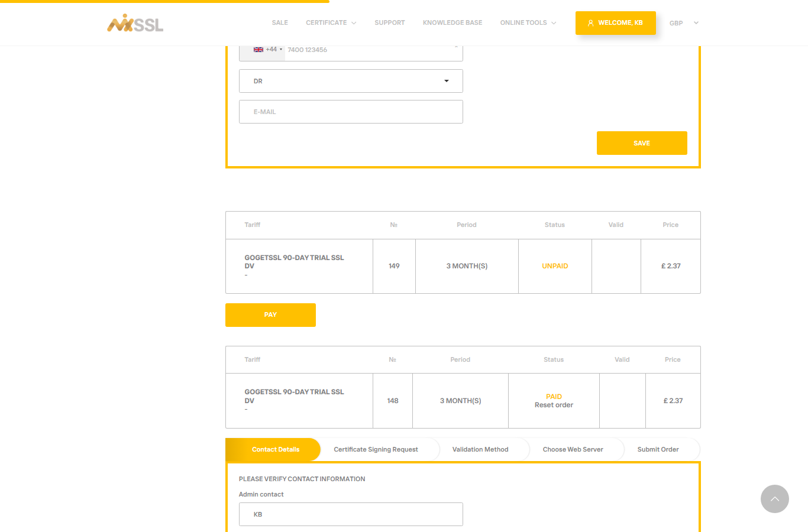Screen dimensions: 808x532
Task: Click the E-MAIL input field
Action: coord(351,112)
